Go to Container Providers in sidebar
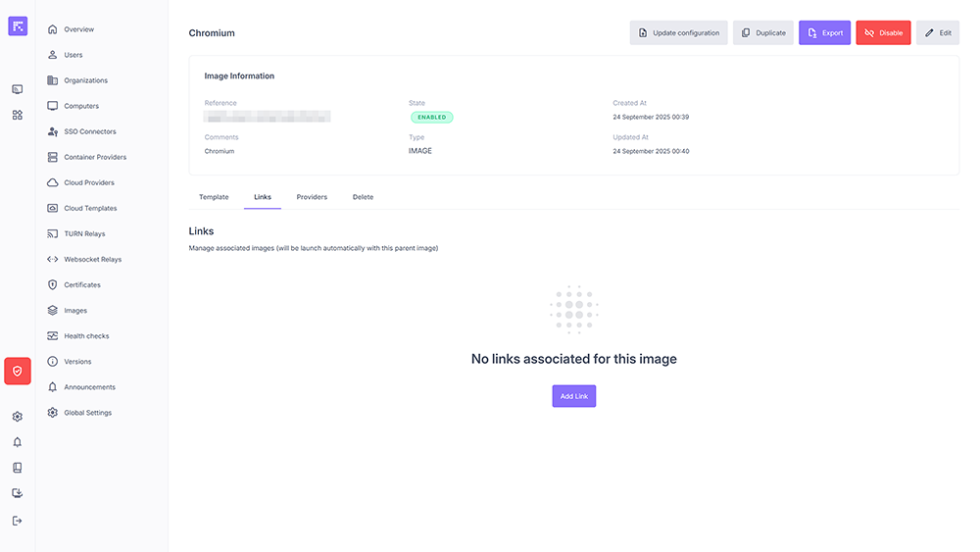Viewport: 980px width, 552px height. click(x=95, y=157)
